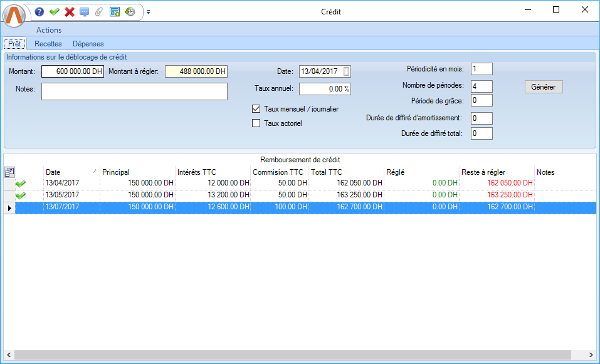This screenshot has width=600, height=364.
Task: Click the Générer button
Action: click(x=543, y=87)
